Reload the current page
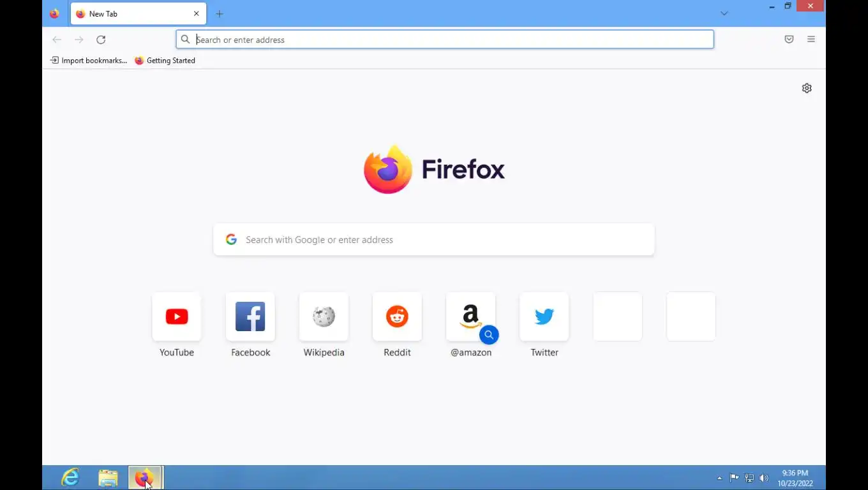This screenshot has height=490, width=868. point(101,40)
